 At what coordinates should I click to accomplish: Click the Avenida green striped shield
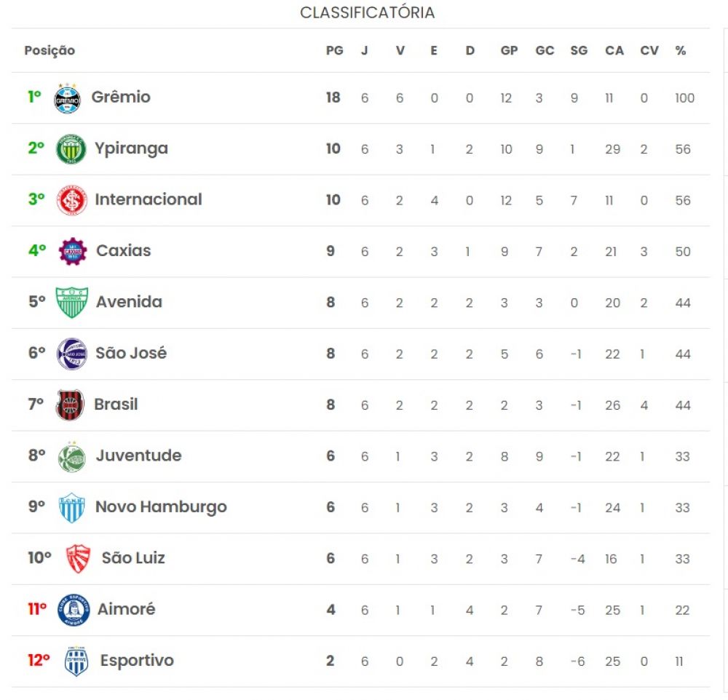(71, 302)
